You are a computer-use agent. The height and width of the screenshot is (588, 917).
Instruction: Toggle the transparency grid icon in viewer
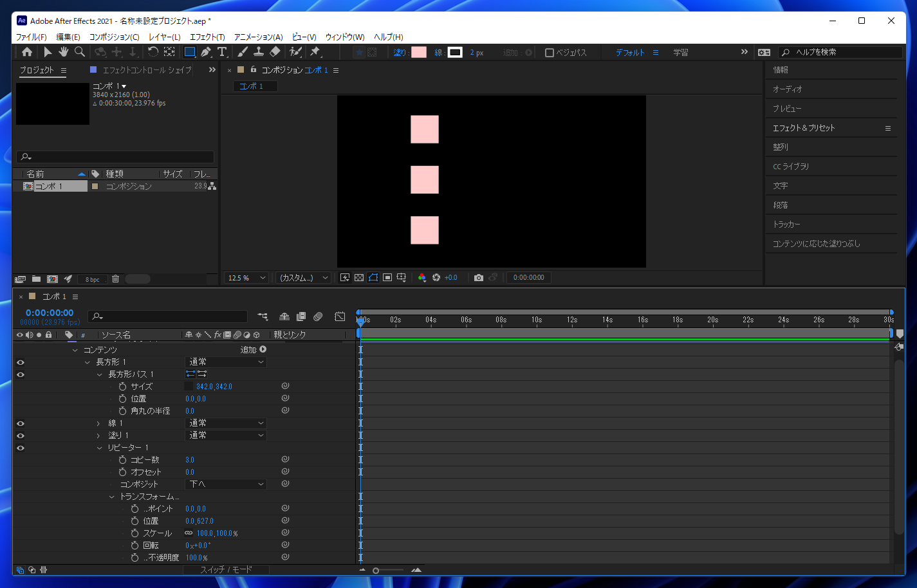tap(359, 278)
